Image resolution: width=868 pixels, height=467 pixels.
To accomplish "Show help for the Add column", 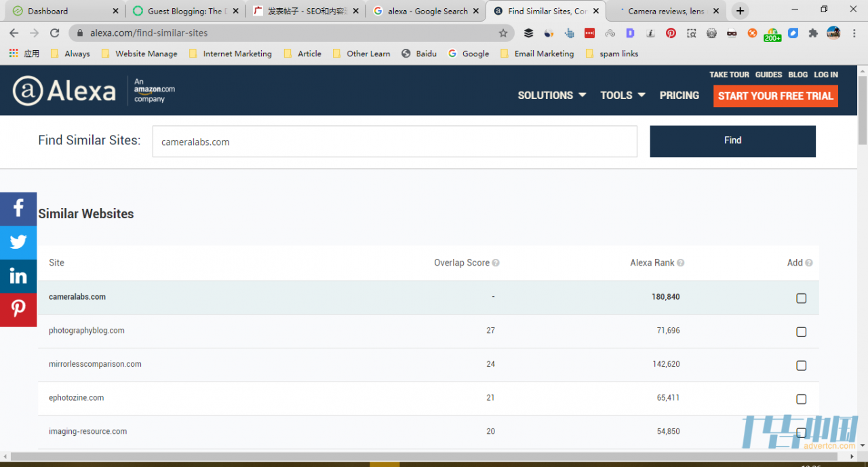I will [x=808, y=263].
